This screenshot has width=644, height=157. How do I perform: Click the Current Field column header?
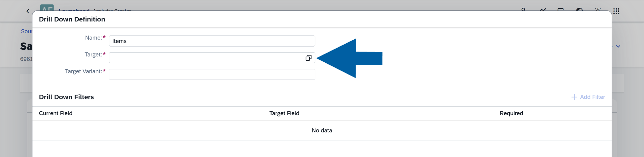coord(56,113)
